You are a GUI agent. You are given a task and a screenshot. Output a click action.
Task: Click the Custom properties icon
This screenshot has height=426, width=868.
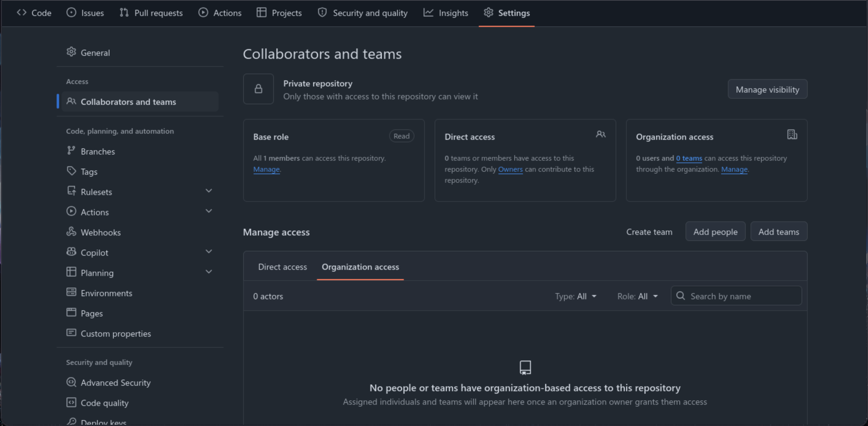pos(71,333)
